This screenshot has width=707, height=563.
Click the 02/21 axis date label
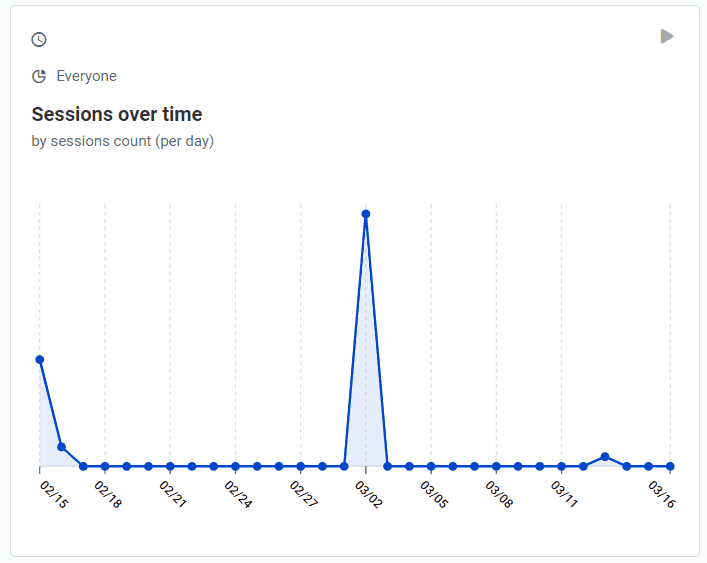coord(173,494)
